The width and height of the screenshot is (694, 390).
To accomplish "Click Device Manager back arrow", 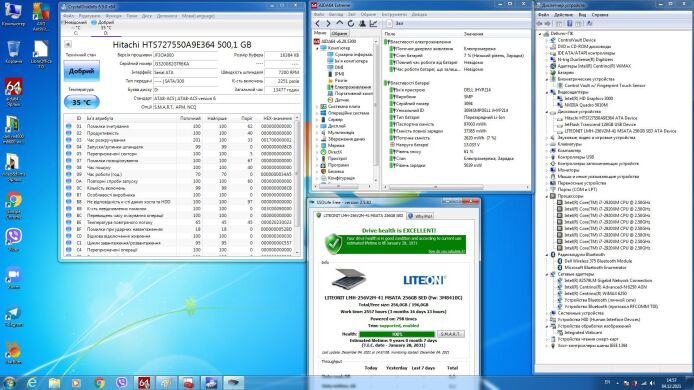I will pyautogui.click(x=540, y=23).
